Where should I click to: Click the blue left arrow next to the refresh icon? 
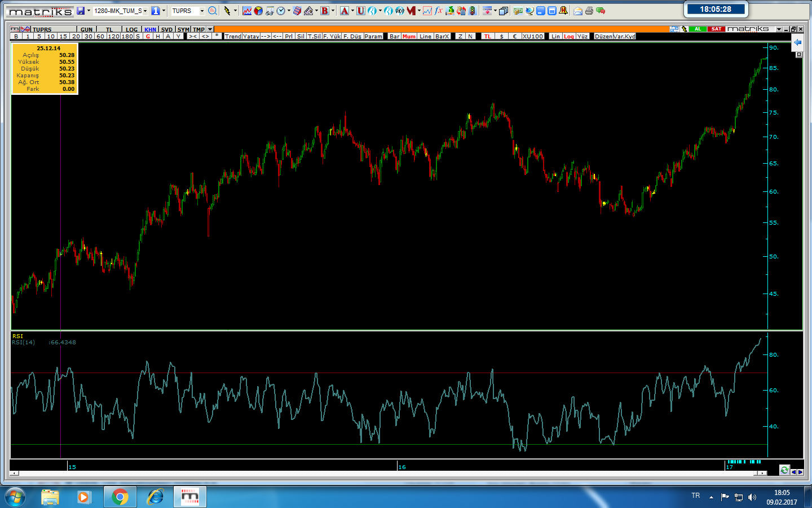(x=793, y=472)
